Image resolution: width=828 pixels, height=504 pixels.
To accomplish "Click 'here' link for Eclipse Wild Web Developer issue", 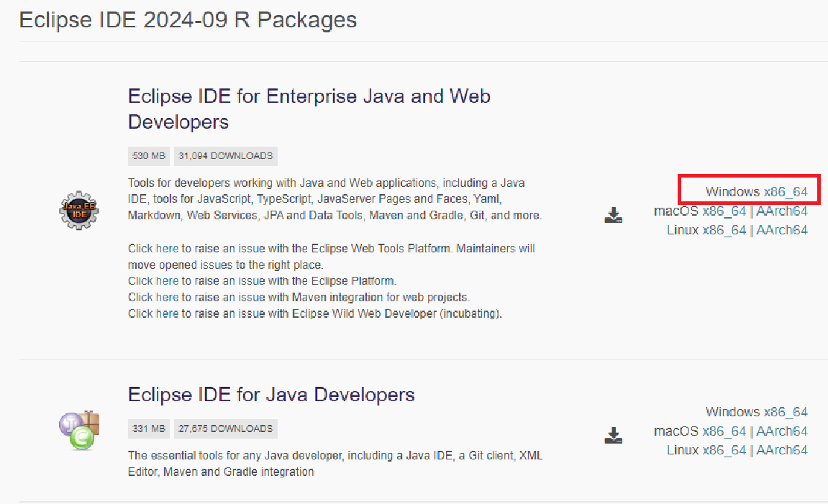I will pos(167,313).
